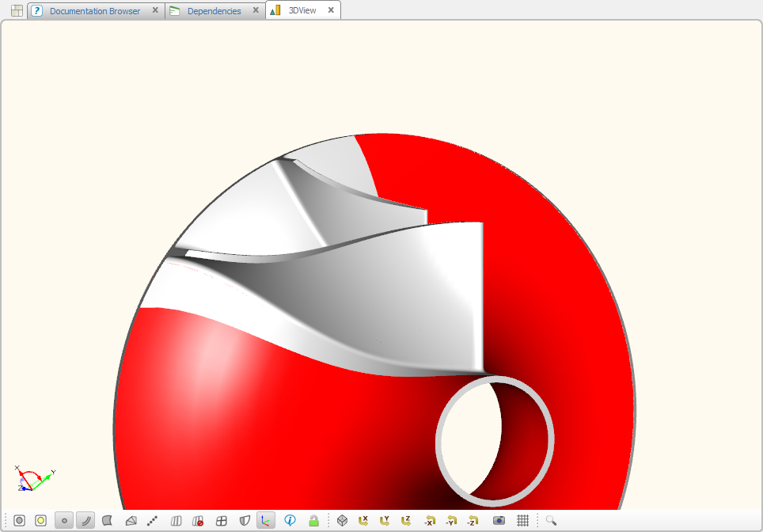Align view to positive Z axis
Viewport: 763px width, 532px height.
click(x=406, y=520)
